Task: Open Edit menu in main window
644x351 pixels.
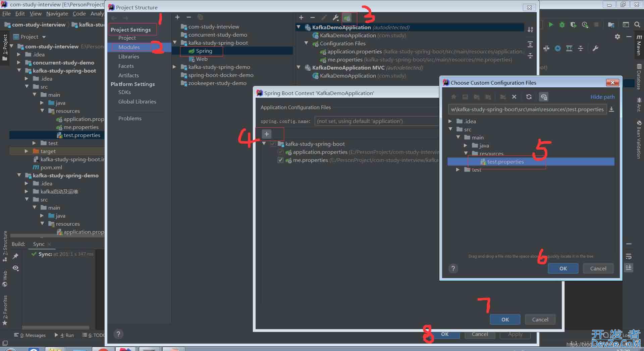Action: [20, 13]
